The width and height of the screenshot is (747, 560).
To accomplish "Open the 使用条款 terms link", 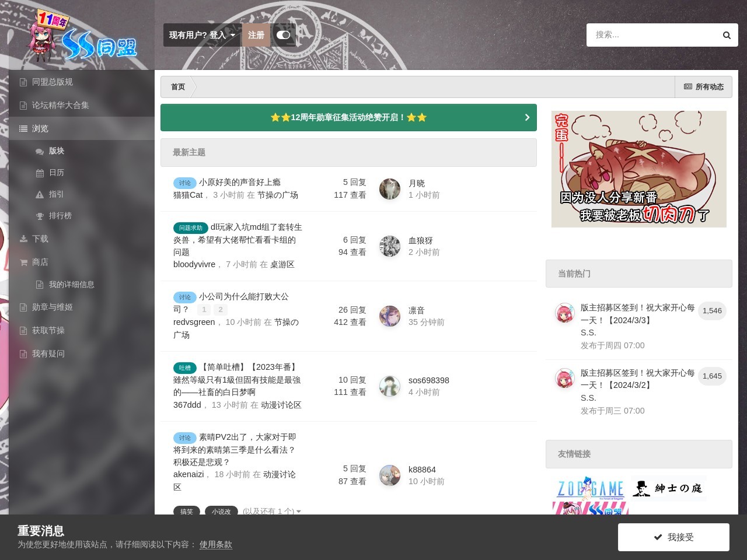I will pyautogui.click(x=215, y=544).
